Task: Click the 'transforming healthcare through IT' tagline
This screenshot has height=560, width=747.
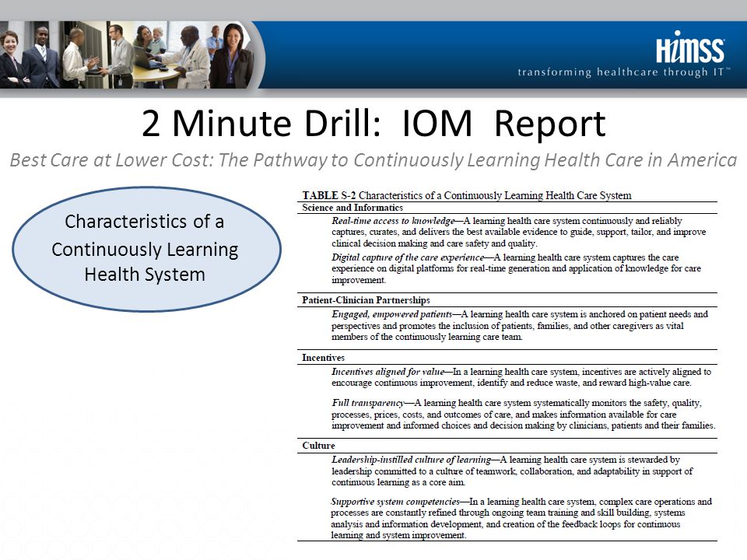Action: click(624, 72)
